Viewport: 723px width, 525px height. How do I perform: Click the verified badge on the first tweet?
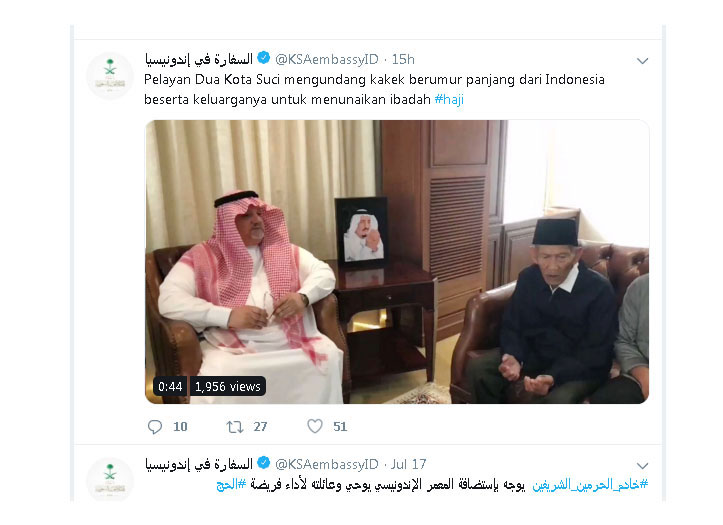[x=263, y=59]
